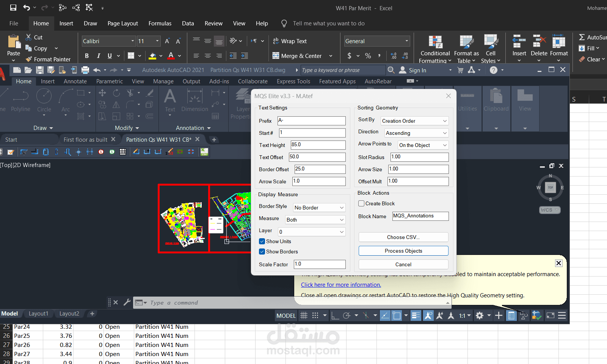Click the Process Objects button
Image resolution: width=607 pixels, height=364 pixels.
(x=403, y=251)
